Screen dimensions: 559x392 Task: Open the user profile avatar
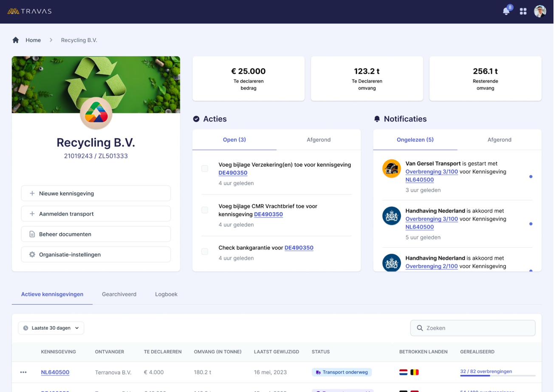pos(545,11)
